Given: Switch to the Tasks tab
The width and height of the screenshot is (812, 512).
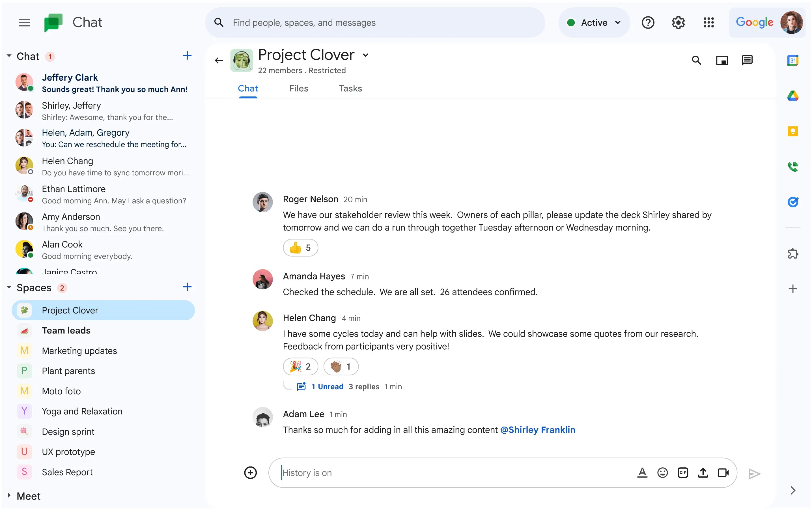Looking at the screenshot, I should point(350,88).
